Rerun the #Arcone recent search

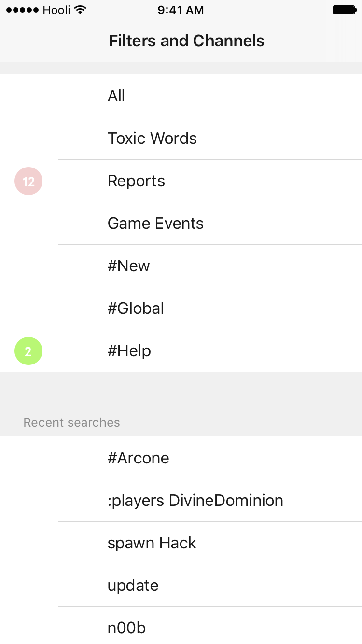(x=181, y=458)
